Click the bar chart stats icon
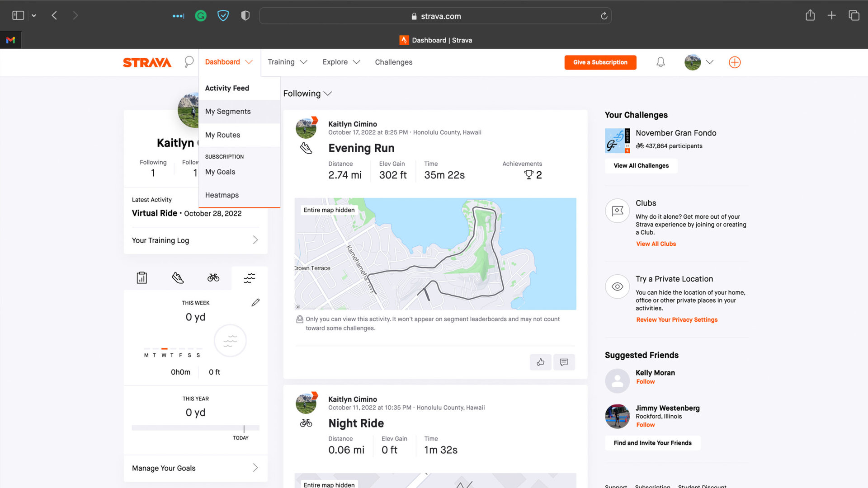 pyautogui.click(x=142, y=277)
